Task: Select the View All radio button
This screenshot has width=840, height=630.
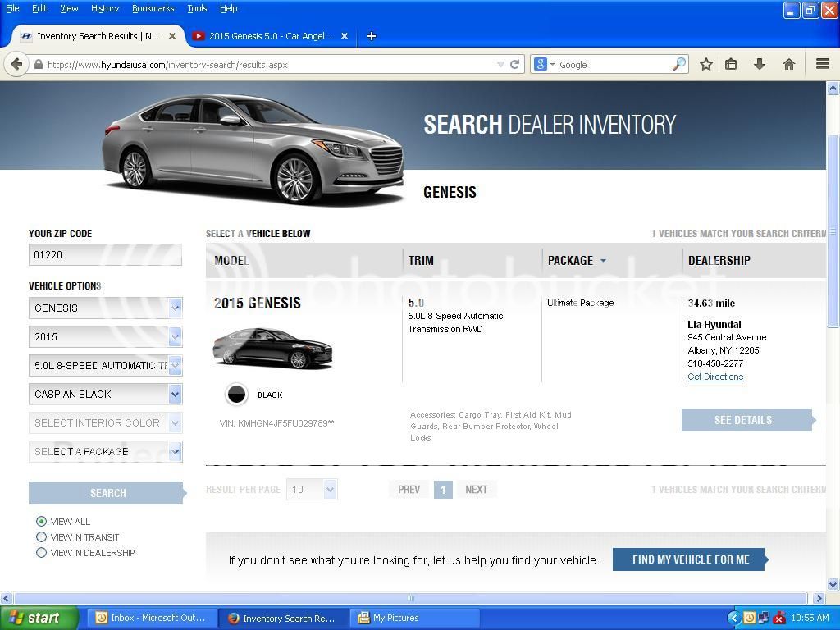Action: coord(41,521)
